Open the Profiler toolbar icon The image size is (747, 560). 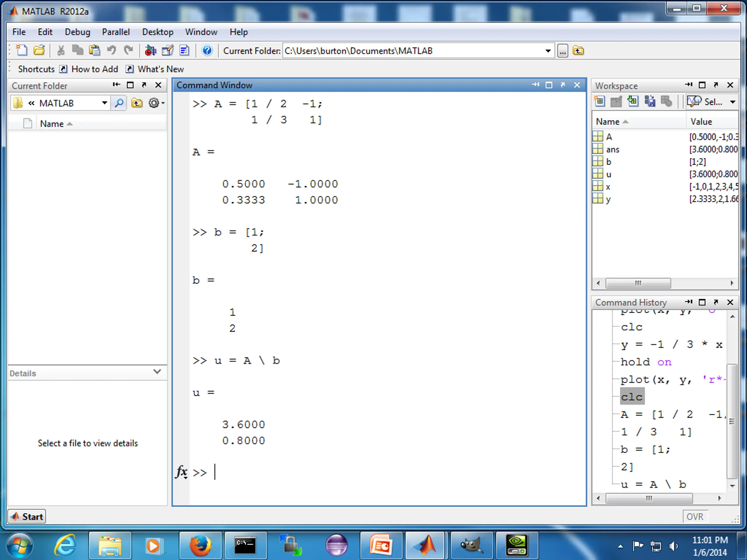coord(184,51)
